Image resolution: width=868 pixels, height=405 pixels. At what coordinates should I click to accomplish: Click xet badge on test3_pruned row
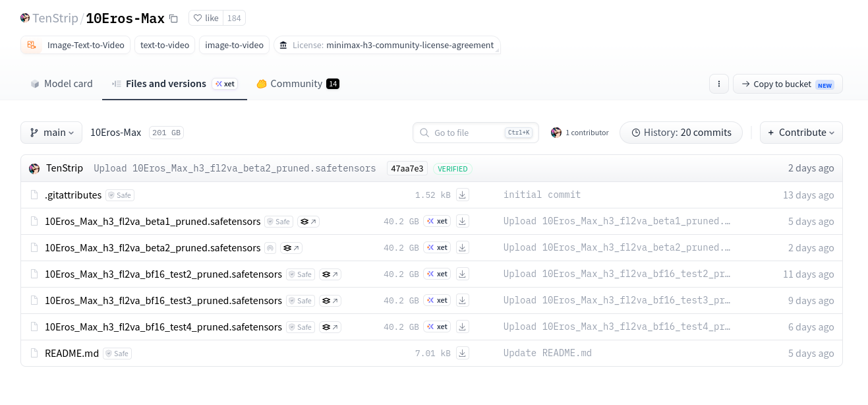tap(438, 301)
